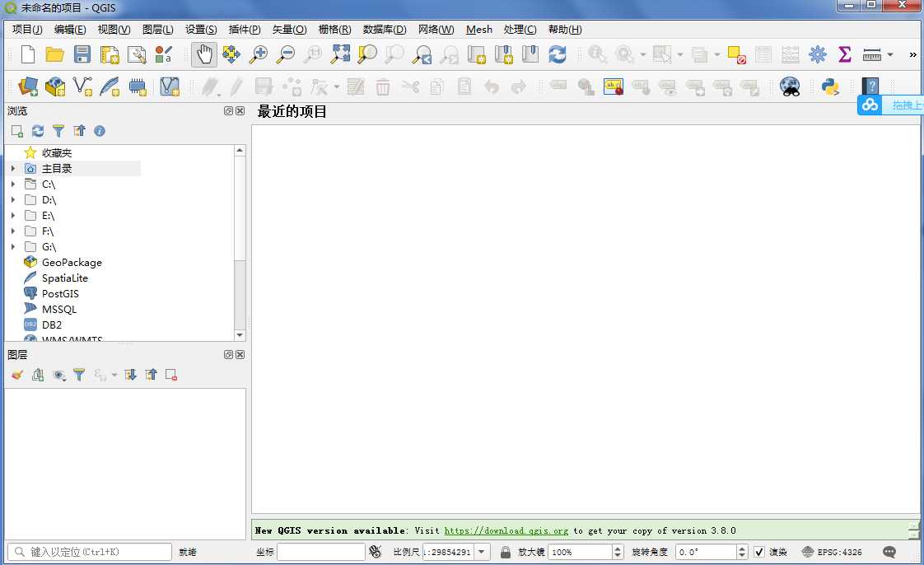This screenshot has width=924, height=565.
Task: Click Remove Layer icon in layers panel
Action: 171,375
